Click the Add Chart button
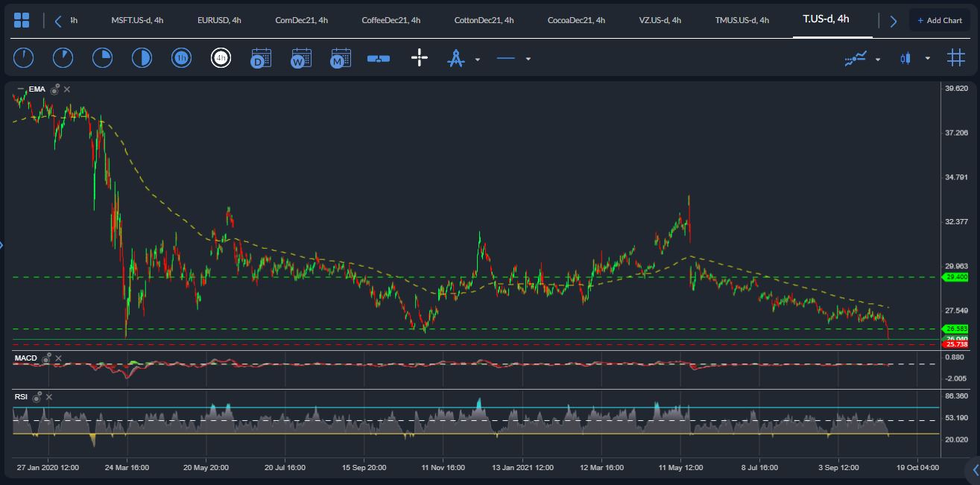980x485 pixels. [939, 20]
